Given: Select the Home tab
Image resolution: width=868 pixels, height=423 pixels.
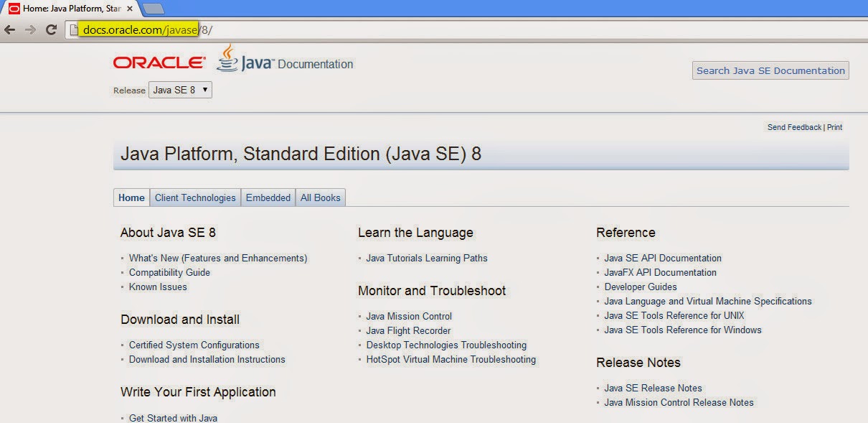Looking at the screenshot, I should (131, 197).
